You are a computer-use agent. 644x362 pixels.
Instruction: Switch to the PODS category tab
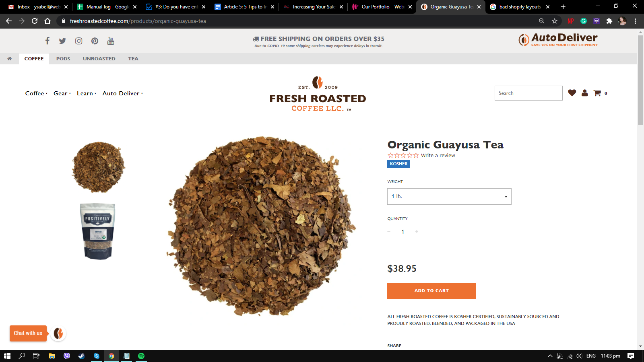(63, 59)
